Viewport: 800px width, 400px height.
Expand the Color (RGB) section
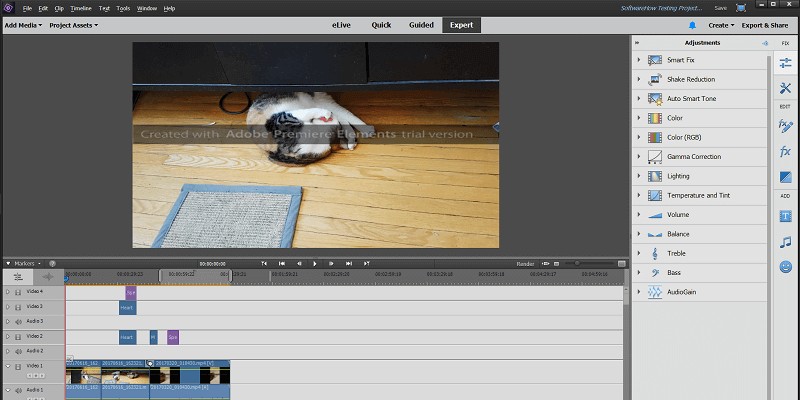(638, 138)
